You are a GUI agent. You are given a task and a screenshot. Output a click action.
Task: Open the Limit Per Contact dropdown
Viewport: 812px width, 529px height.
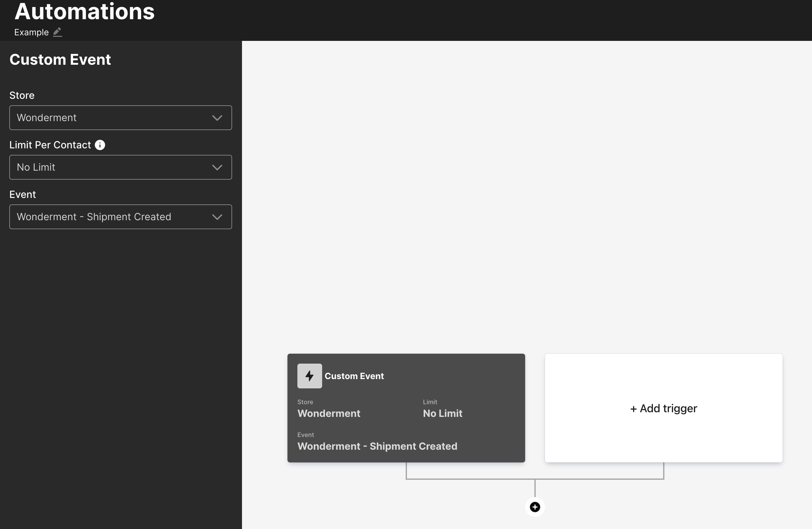(x=120, y=167)
